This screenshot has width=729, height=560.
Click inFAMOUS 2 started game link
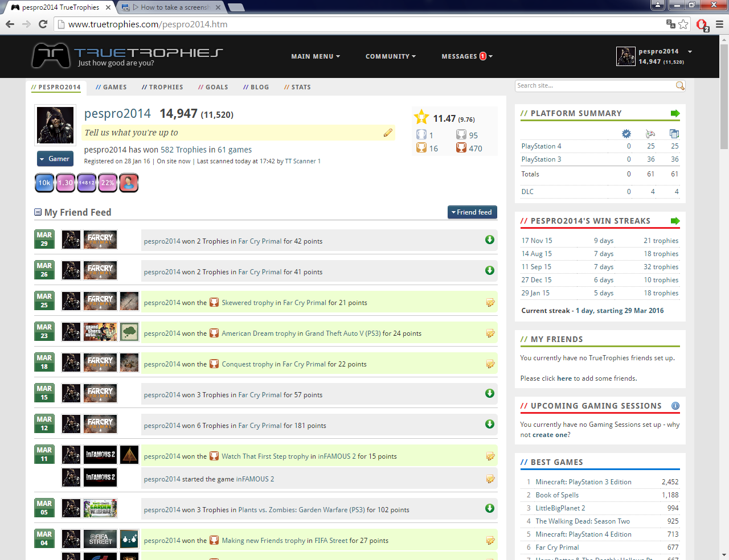coord(255,479)
